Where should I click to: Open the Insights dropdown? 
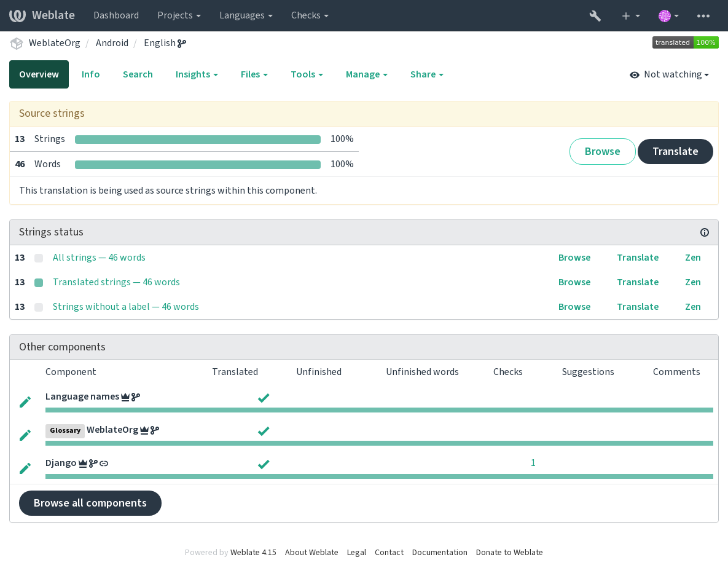click(x=197, y=74)
